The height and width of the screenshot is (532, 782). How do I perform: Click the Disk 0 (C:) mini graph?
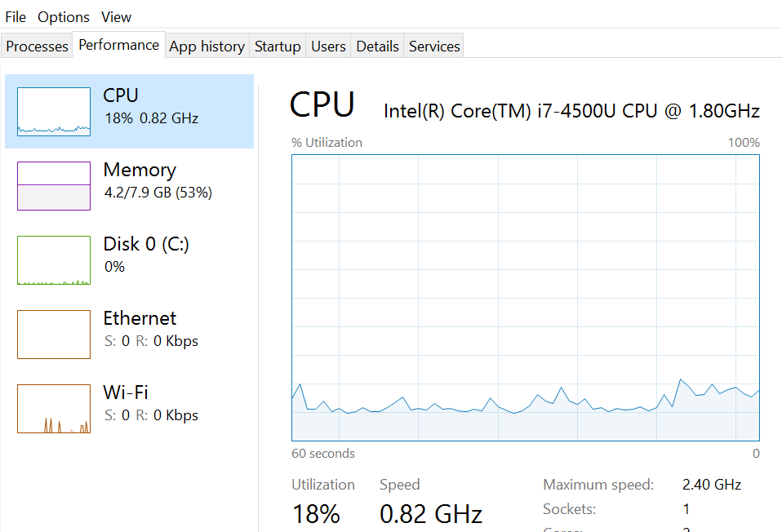point(54,260)
